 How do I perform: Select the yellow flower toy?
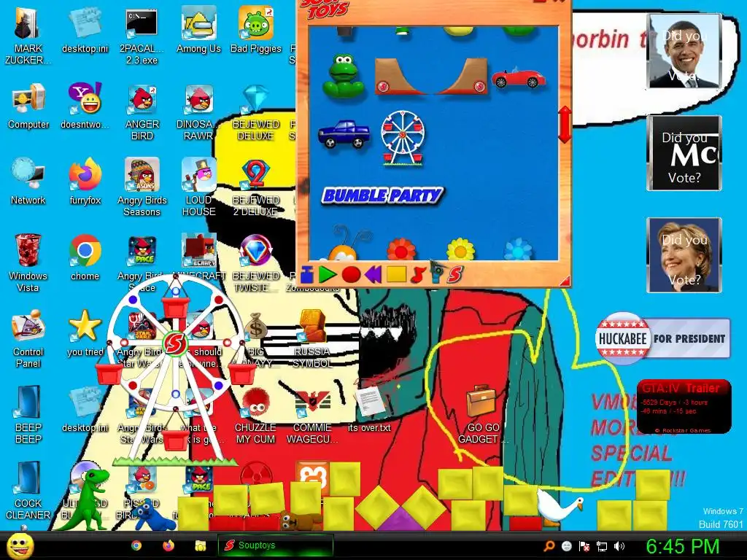point(461,249)
